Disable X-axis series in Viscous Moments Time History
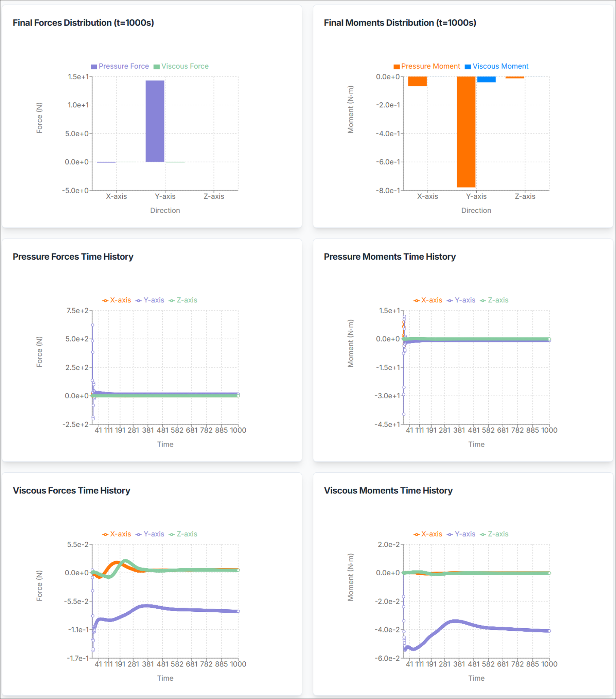The image size is (616, 699). pyautogui.click(x=428, y=534)
